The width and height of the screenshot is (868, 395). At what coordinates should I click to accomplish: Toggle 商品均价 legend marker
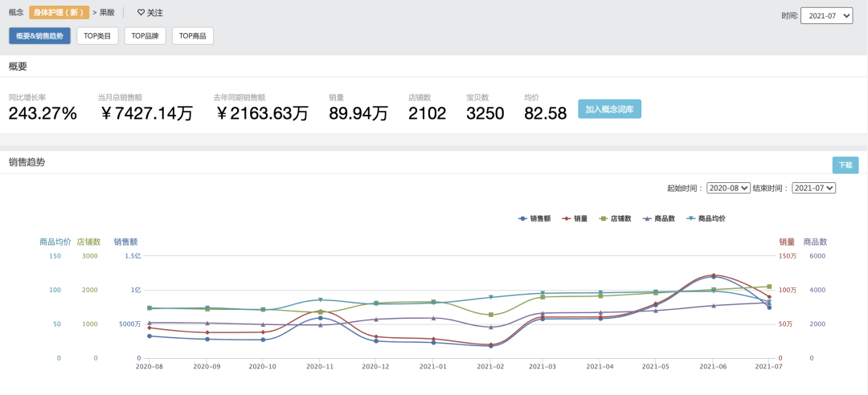click(x=691, y=218)
